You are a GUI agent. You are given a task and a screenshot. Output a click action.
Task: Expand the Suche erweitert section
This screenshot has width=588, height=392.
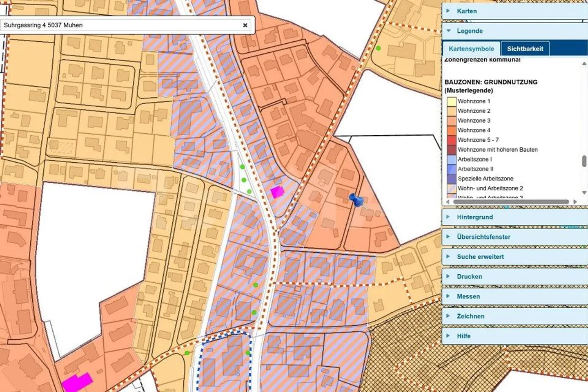480,257
